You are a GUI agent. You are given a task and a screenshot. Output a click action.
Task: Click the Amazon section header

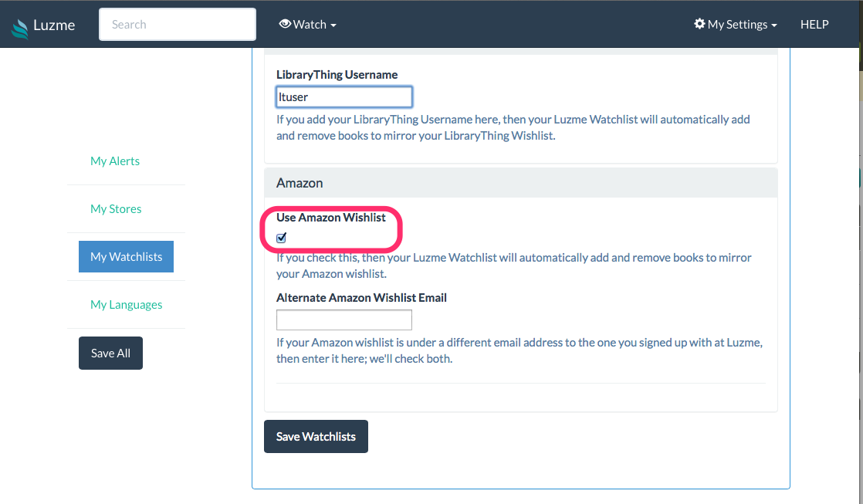click(521, 183)
